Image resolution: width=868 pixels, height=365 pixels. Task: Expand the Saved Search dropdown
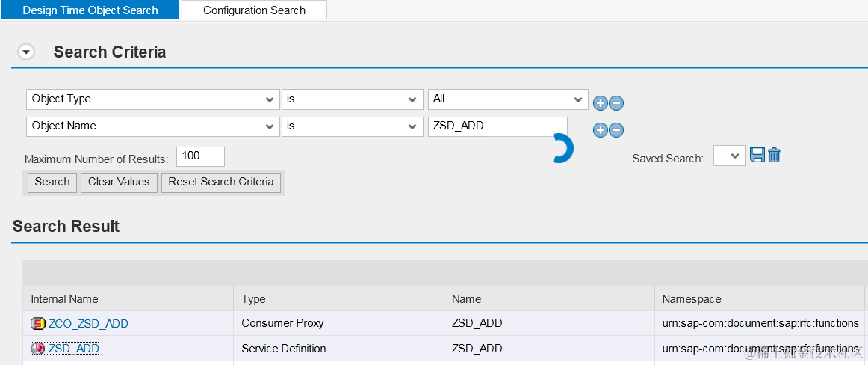click(x=730, y=156)
